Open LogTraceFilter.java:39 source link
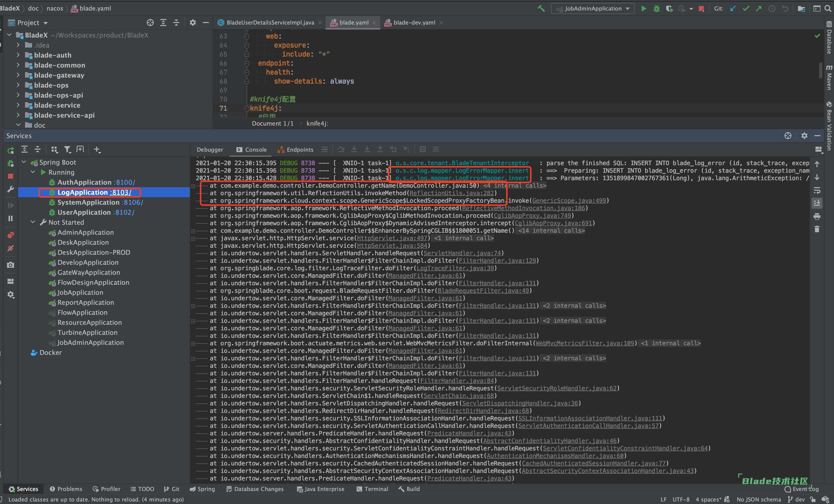 pos(455,268)
